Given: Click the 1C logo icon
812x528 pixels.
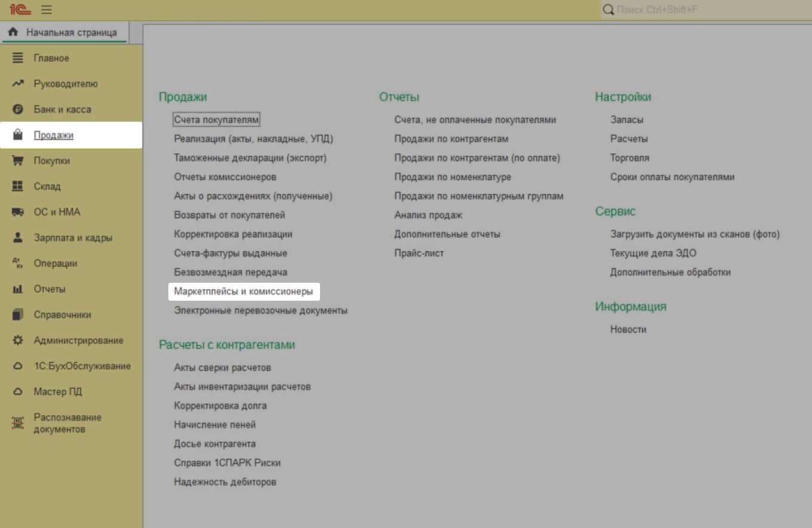Looking at the screenshot, I should (x=20, y=10).
